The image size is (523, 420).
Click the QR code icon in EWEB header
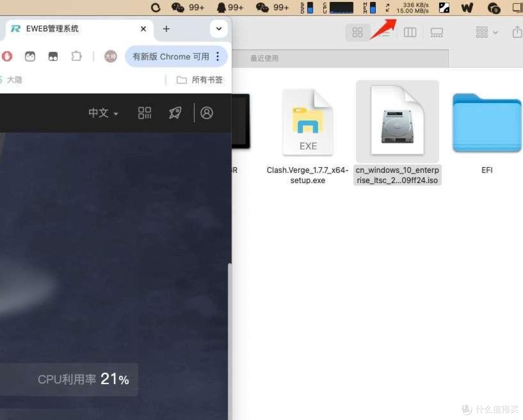[144, 113]
